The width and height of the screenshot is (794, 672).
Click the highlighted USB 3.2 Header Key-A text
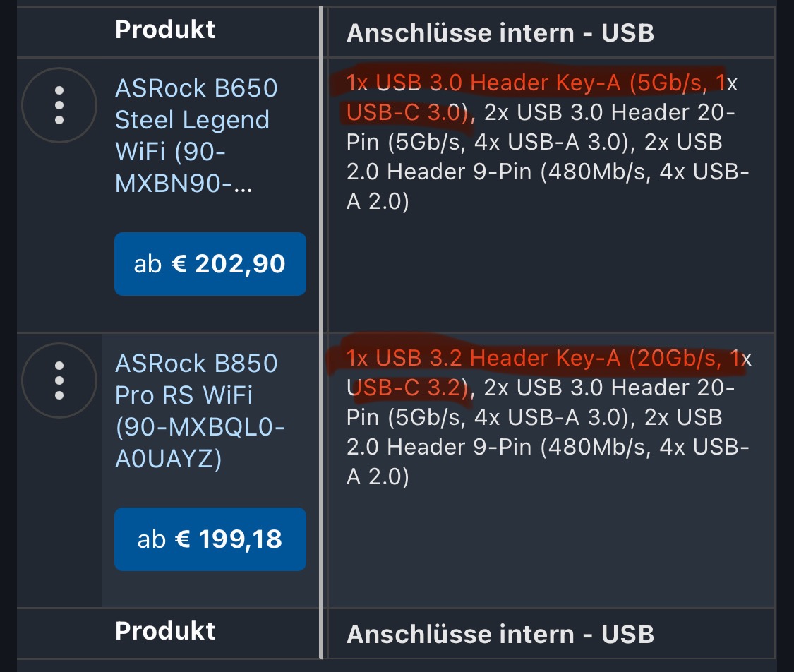click(483, 358)
